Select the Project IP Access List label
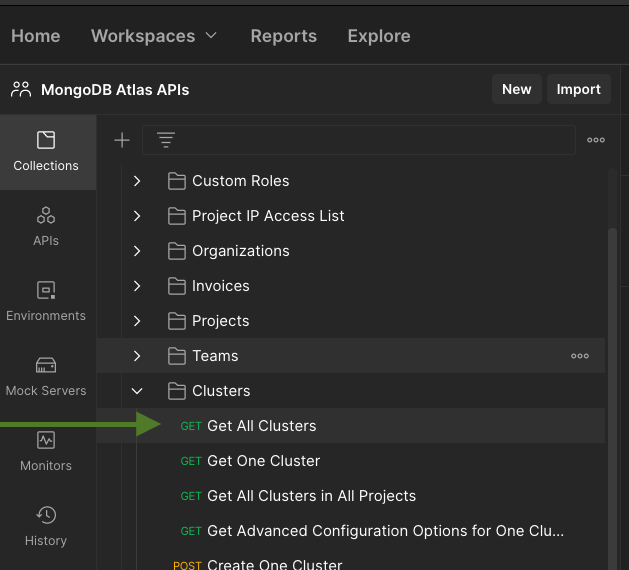Image resolution: width=629 pixels, height=570 pixels. point(268,216)
